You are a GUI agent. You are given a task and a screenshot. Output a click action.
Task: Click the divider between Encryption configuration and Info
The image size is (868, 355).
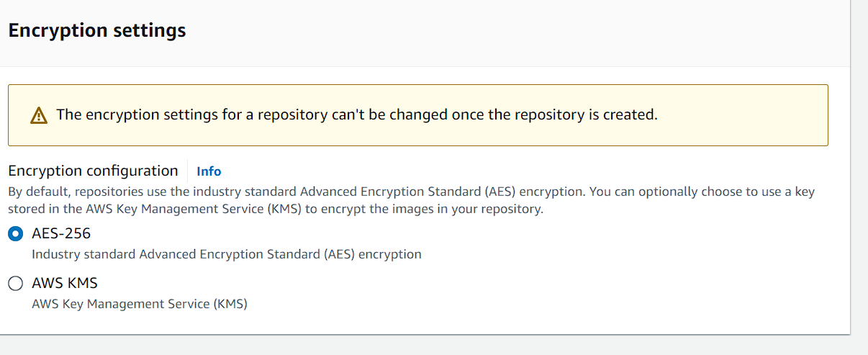click(187, 171)
